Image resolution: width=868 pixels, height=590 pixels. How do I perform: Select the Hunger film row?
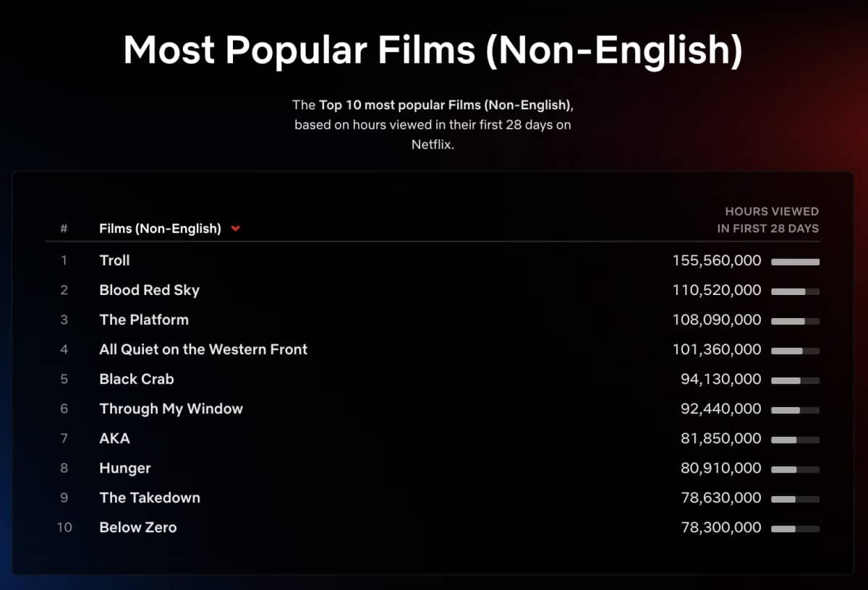coord(125,468)
